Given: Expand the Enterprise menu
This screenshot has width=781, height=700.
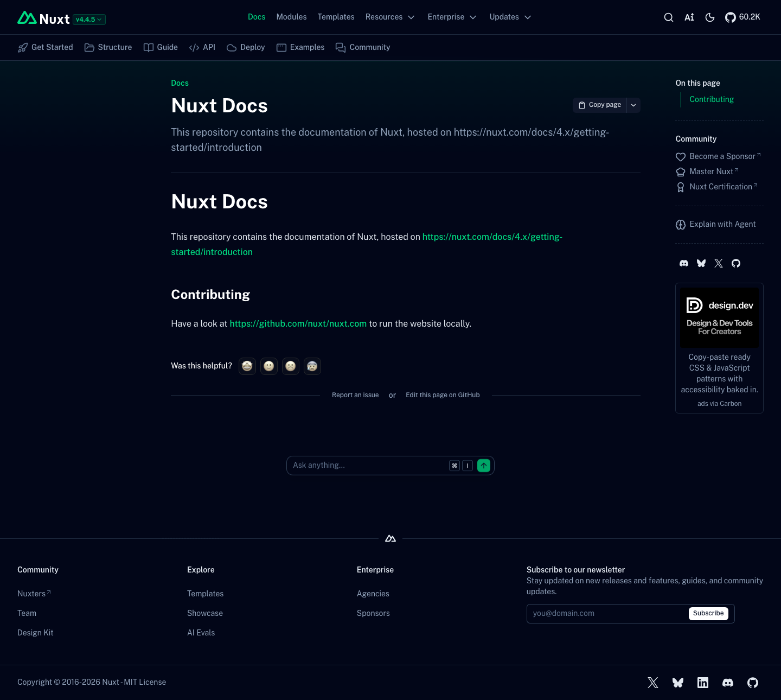Looking at the screenshot, I should [x=452, y=17].
